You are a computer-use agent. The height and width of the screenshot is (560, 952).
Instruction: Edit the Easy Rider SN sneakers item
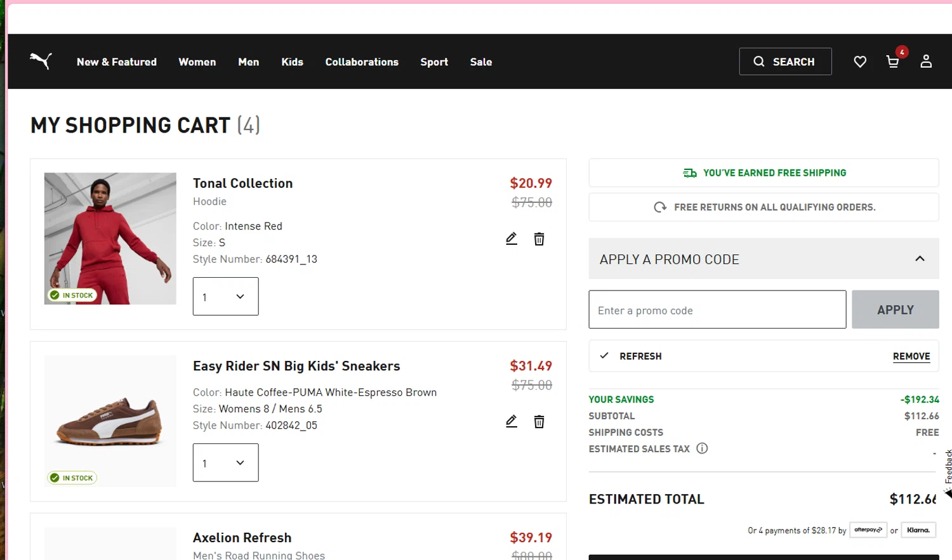coord(512,421)
